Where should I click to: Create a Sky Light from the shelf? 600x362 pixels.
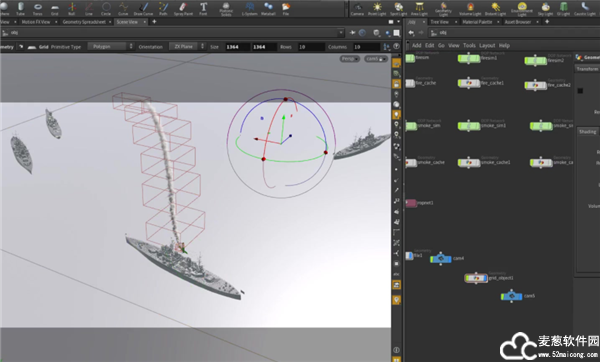pos(546,8)
